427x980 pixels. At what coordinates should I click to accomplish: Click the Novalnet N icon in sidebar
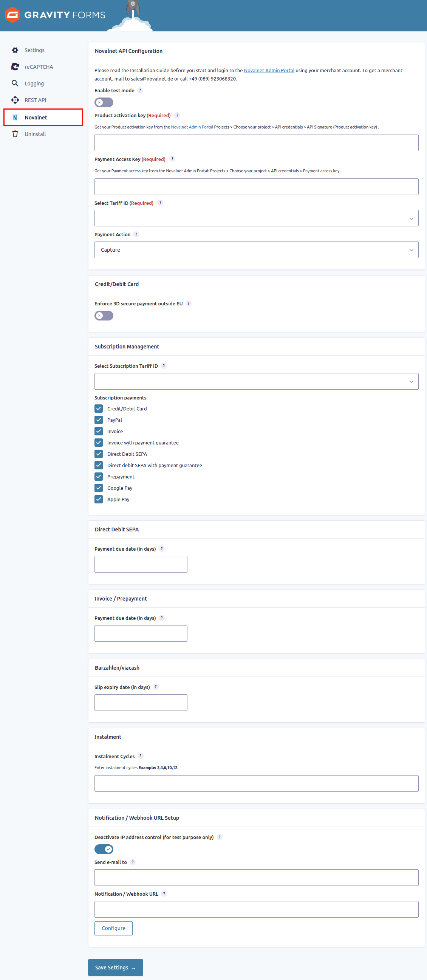click(15, 118)
